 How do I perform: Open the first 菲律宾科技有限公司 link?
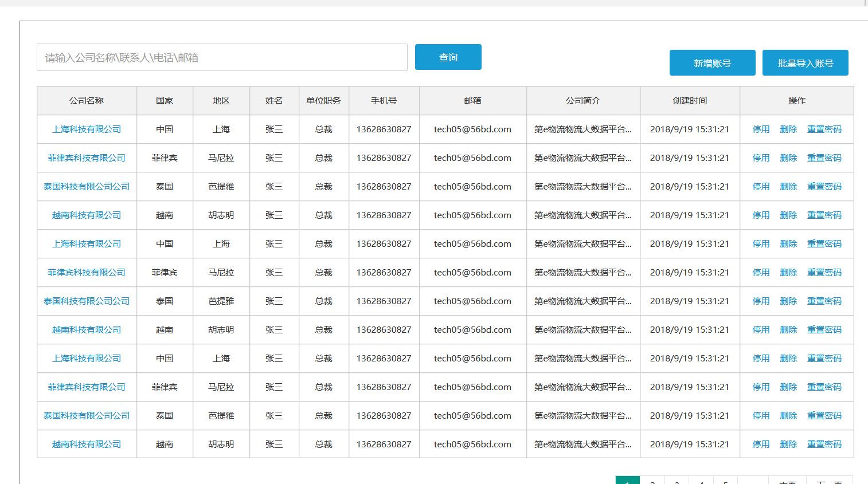click(x=87, y=158)
